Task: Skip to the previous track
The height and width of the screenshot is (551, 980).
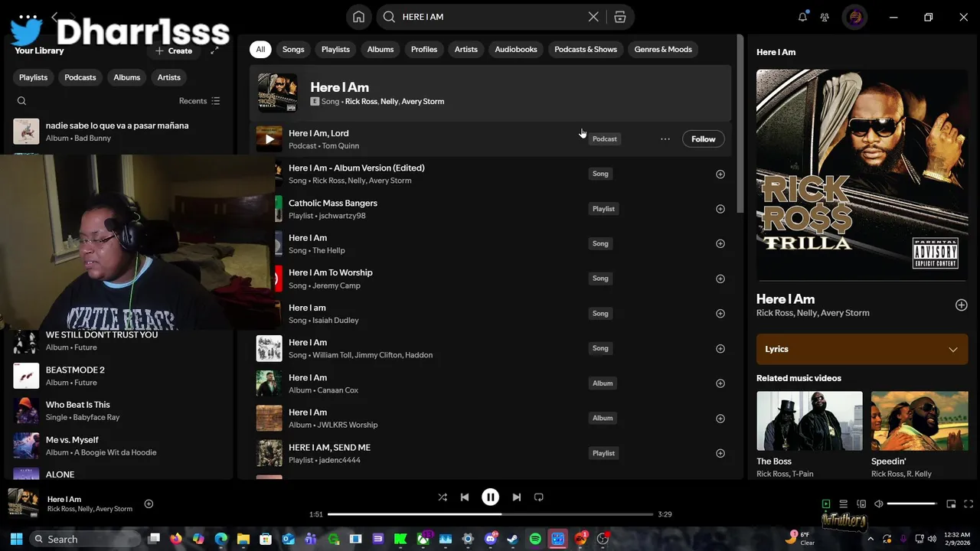Action: point(464,497)
